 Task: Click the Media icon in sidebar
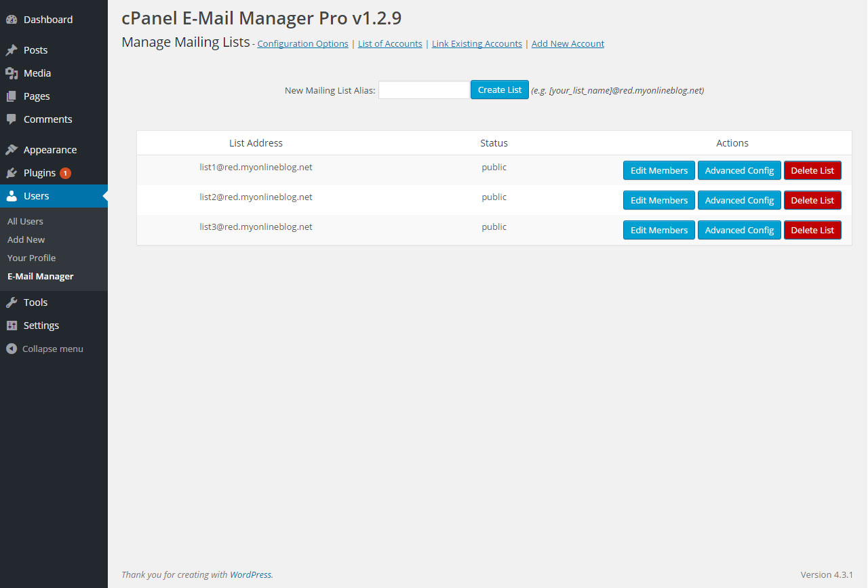(12, 73)
